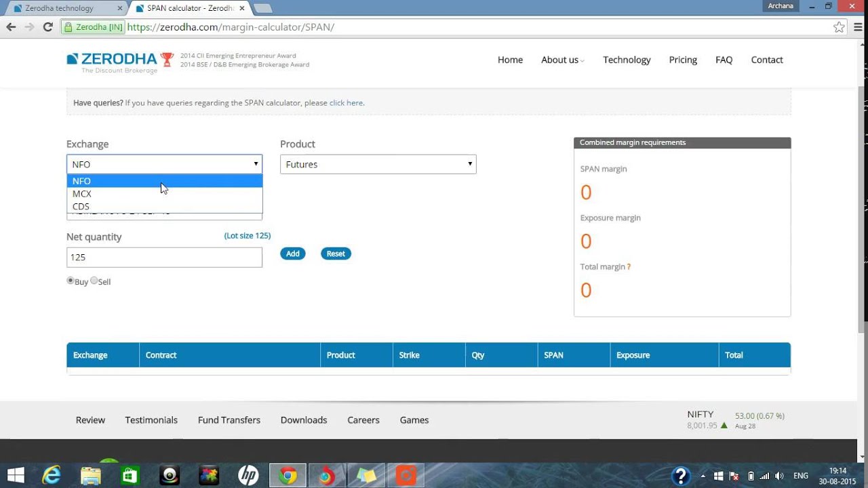Open Pricing nav item
868x488 pixels.
click(683, 60)
